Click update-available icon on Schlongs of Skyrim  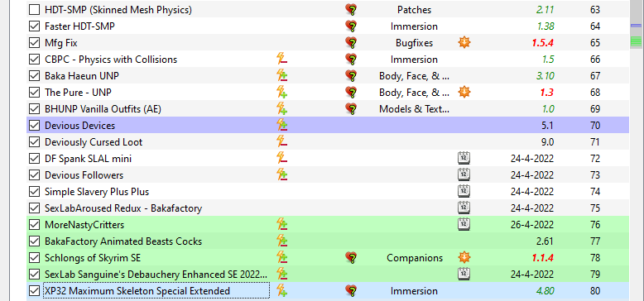coord(464,257)
